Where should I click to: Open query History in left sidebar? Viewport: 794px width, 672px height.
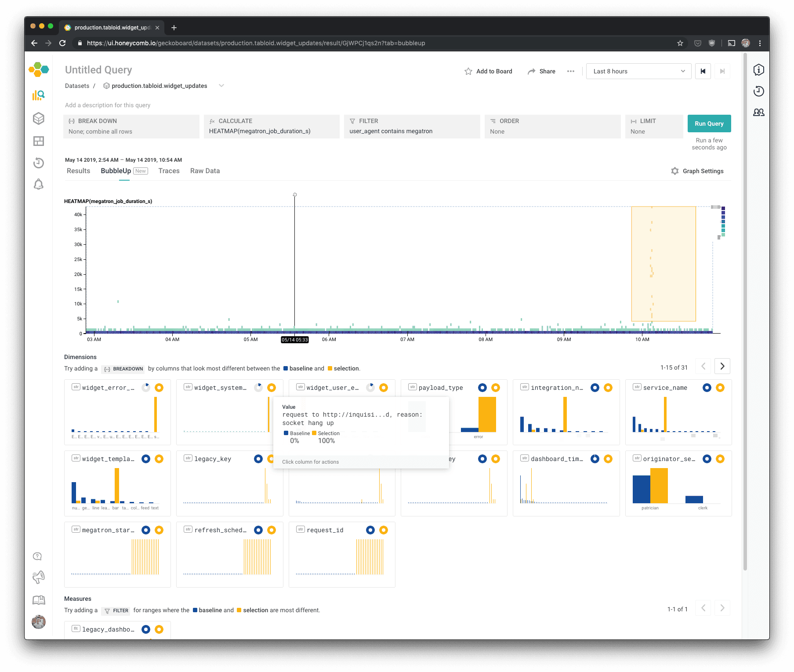click(39, 163)
